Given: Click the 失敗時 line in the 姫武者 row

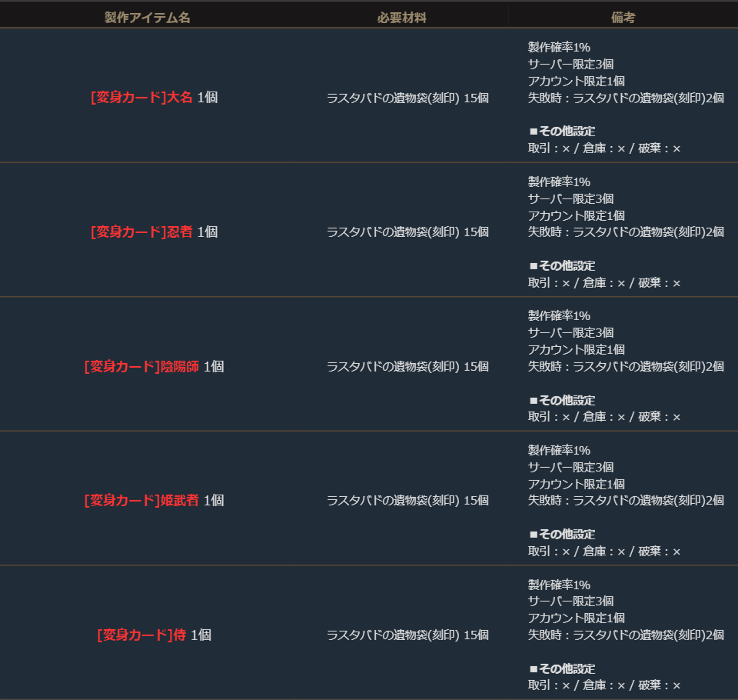Looking at the screenshot, I should (626, 500).
